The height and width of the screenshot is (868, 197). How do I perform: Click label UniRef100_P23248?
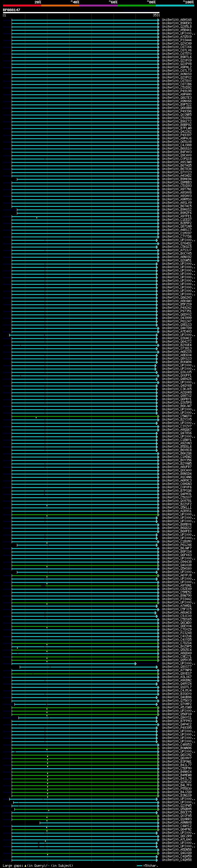click(x=177, y=633)
